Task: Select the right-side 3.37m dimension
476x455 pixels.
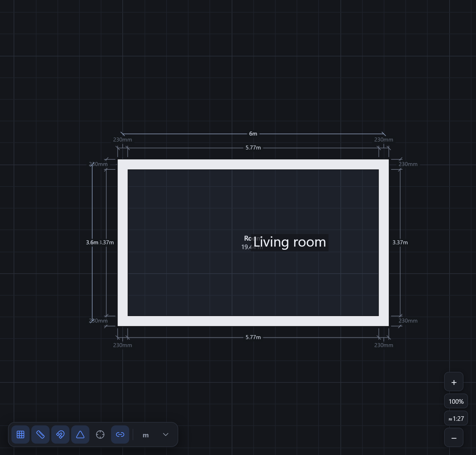Action: [x=400, y=242]
